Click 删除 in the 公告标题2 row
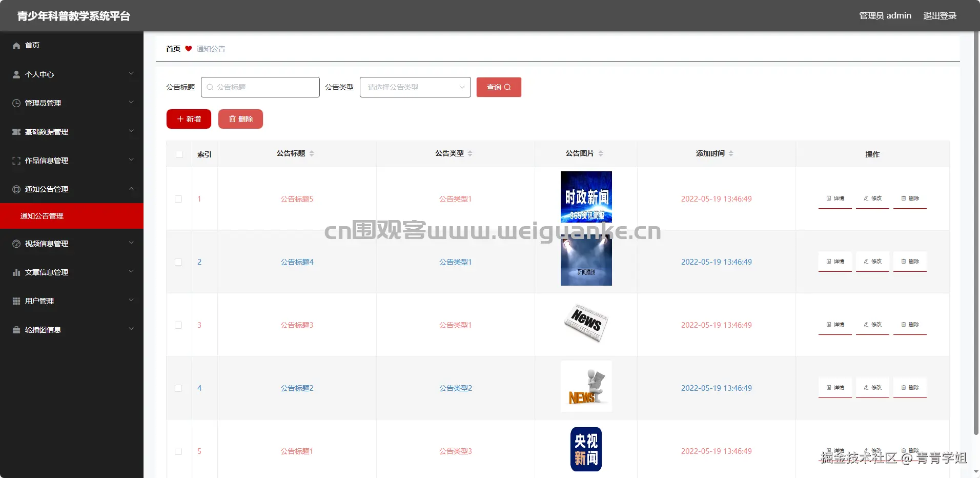This screenshot has height=478, width=980. pyautogui.click(x=910, y=388)
